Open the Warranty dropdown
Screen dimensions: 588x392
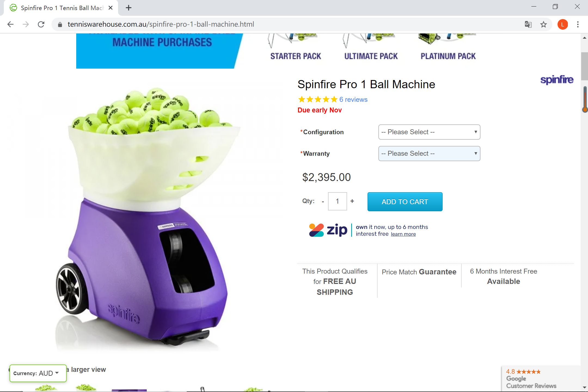tap(429, 154)
